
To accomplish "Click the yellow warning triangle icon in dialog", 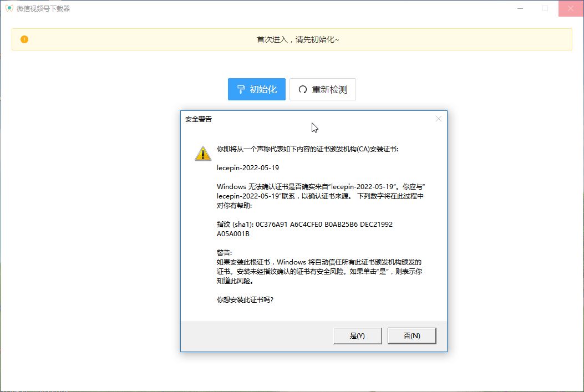I will tap(203, 154).
